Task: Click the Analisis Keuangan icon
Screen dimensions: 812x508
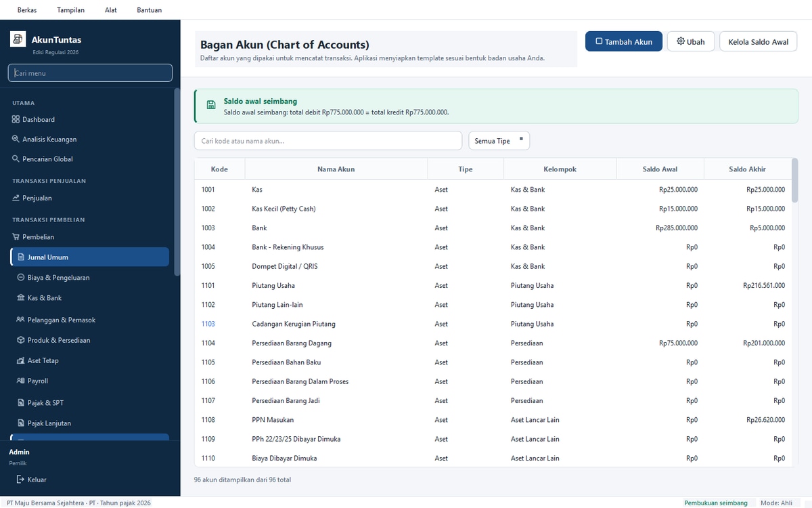Action: 16,139
